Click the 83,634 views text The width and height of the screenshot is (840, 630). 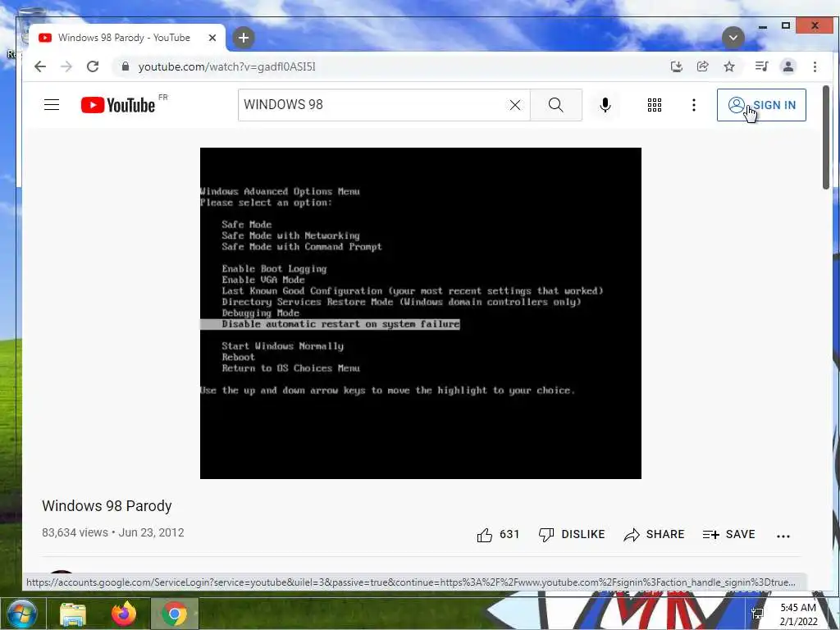[x=75, y=532]
